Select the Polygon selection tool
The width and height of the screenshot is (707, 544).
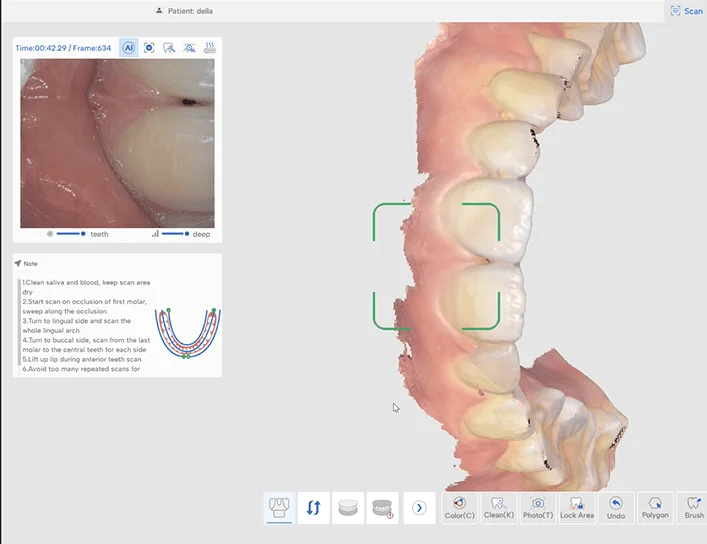pyautogui.click(x=655, y=508)
